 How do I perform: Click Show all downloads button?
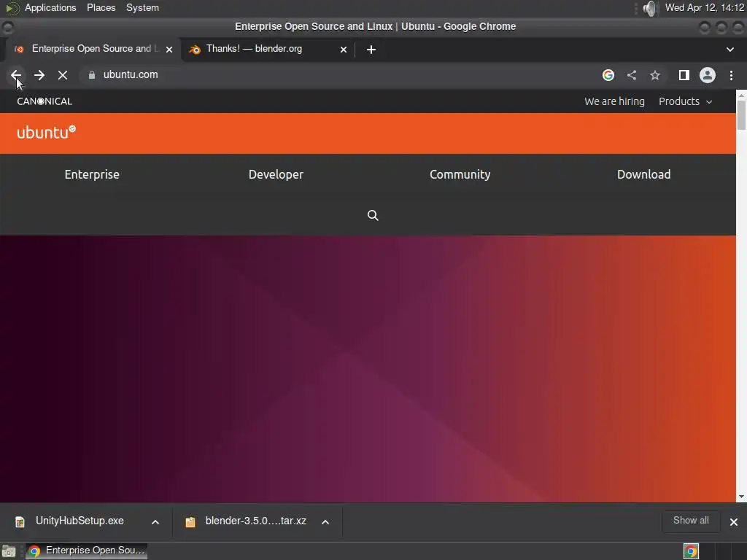(691, 521)
